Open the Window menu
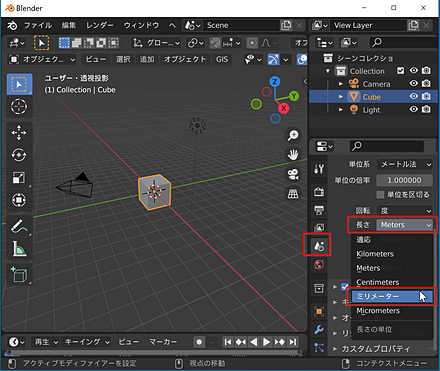Screen dimensions: 440x371 pos(141,25)
